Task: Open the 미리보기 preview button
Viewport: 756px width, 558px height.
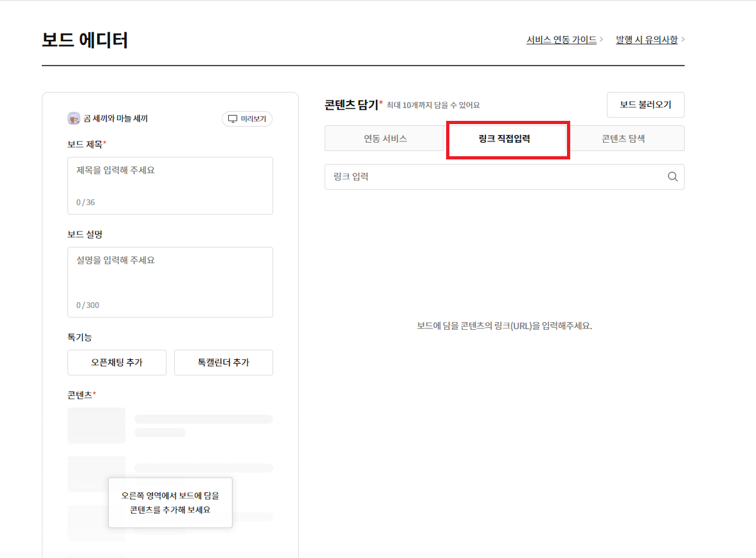Action: tap(247, 119)
